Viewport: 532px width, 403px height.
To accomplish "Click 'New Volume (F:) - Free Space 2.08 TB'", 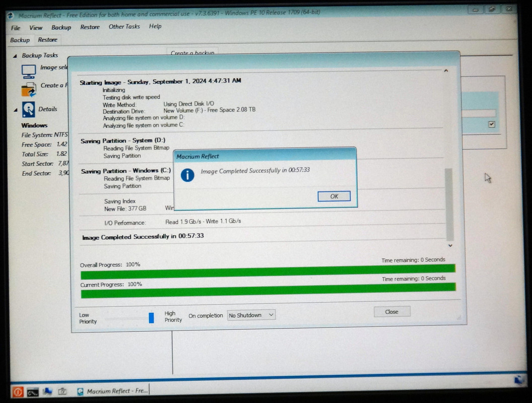I will click(x=210, y=110).
